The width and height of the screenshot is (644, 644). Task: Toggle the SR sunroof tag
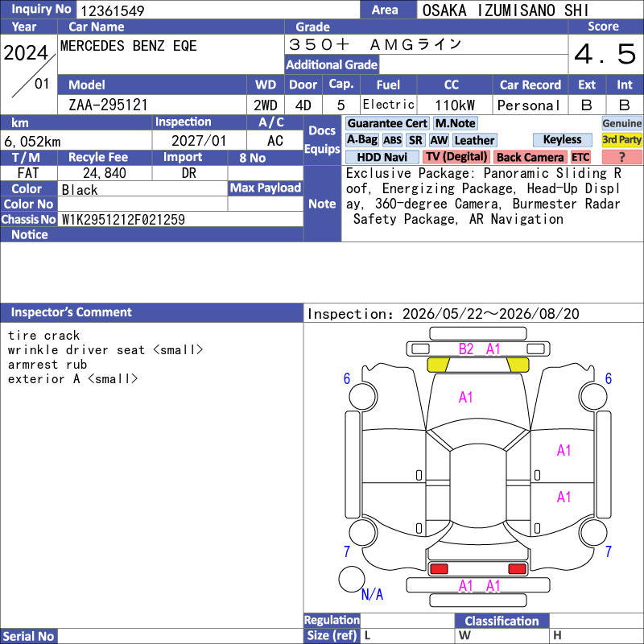[415, 140]
